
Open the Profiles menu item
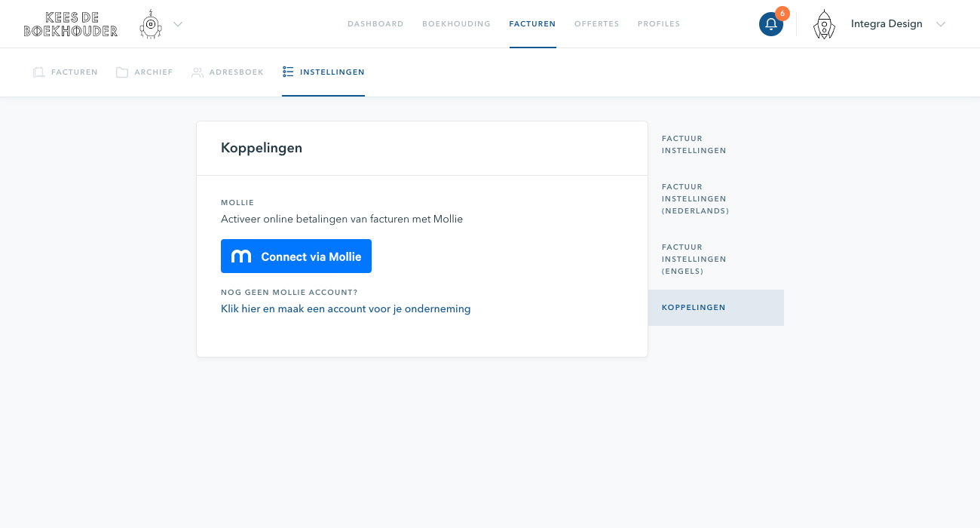click(x=658, y=23)
